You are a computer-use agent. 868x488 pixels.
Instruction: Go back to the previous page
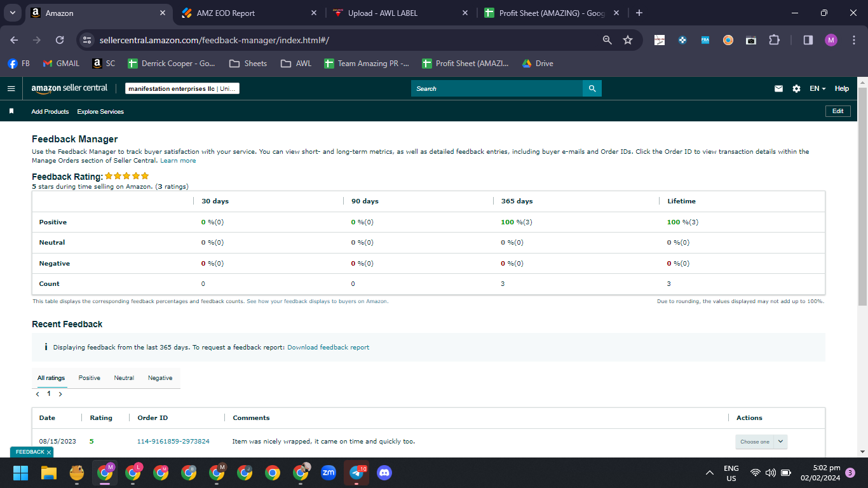pyautogui.click(x=14, y=40)
